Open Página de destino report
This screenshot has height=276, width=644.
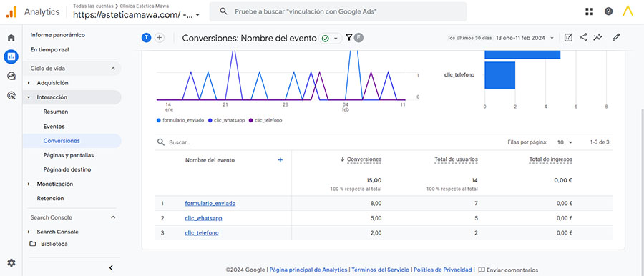click(67, 169)
